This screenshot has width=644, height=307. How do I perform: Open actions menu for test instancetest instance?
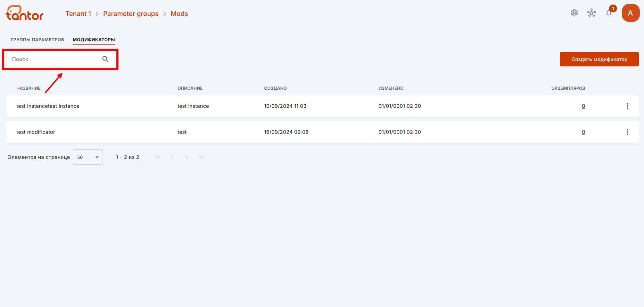pyautogui.click(x=627, y=106)
